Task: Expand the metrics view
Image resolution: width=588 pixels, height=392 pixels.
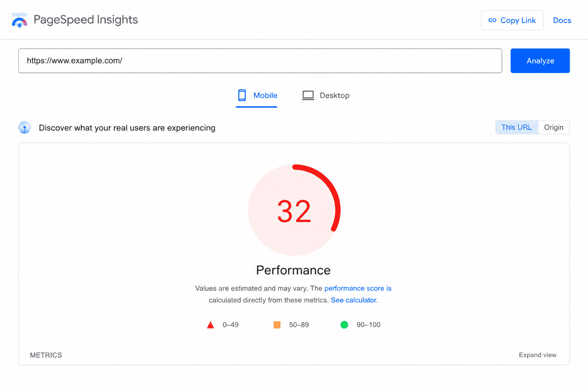Action: [x=537, y=355]
